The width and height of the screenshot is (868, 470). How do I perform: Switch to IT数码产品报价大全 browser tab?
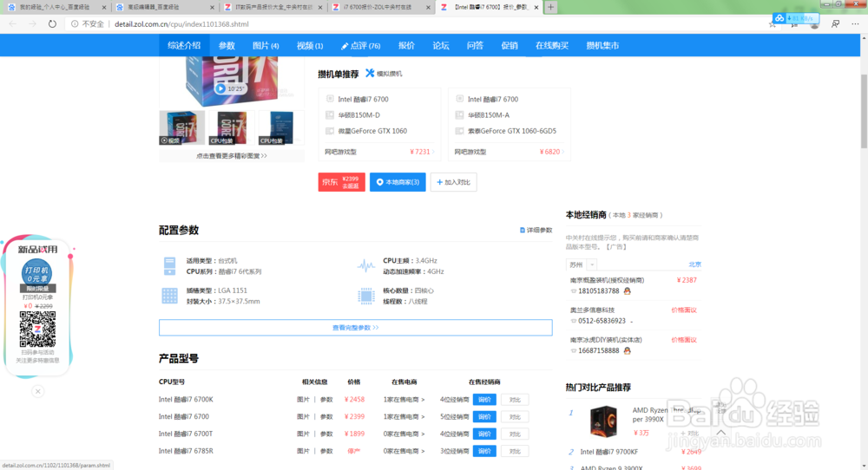pos(273,7)
